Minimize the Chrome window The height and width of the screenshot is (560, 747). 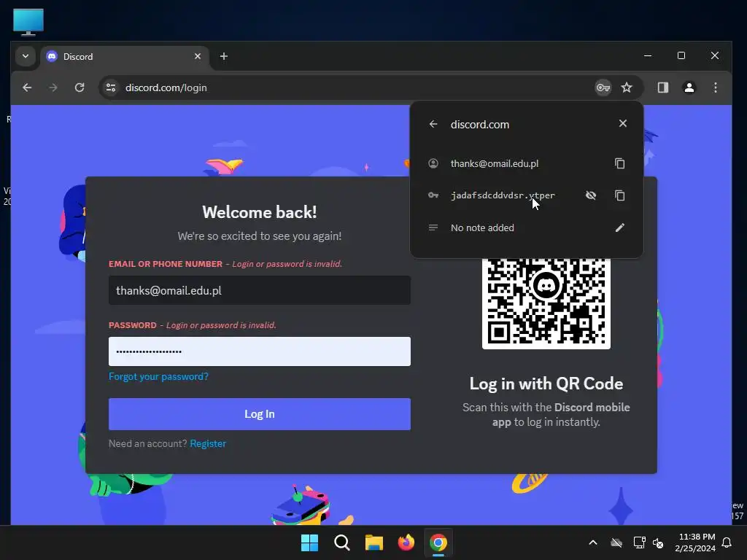[648, 55]
